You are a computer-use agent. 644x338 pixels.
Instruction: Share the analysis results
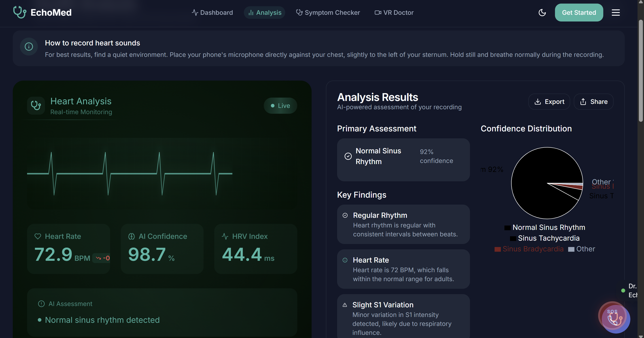coord(593,102)
